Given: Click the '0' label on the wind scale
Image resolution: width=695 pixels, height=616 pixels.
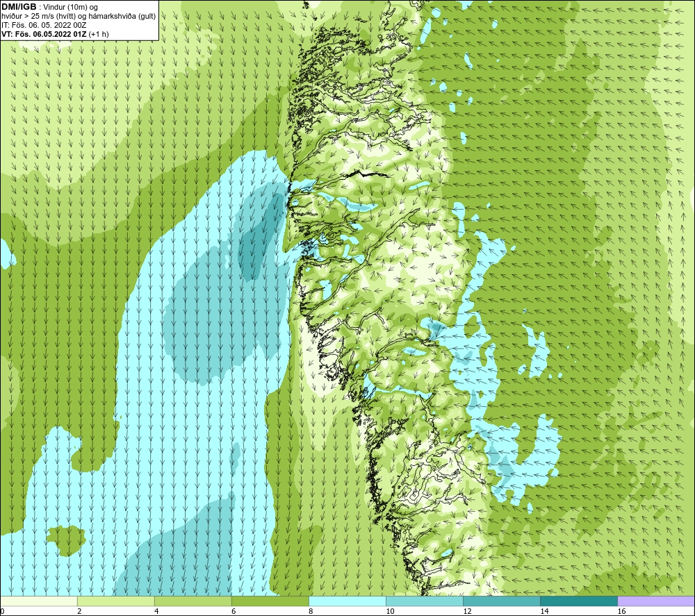Looking at the screenshot, I should click(x=2, y=612).
